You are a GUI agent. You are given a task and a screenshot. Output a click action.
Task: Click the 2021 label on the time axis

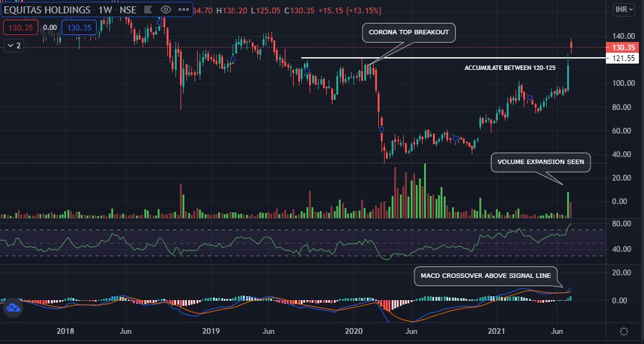(497, 331)
